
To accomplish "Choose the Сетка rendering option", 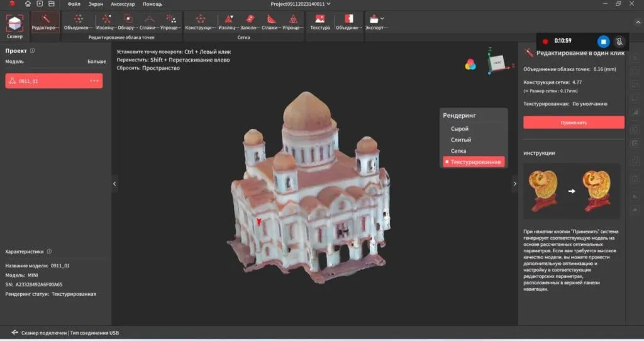I will [458, 151].
